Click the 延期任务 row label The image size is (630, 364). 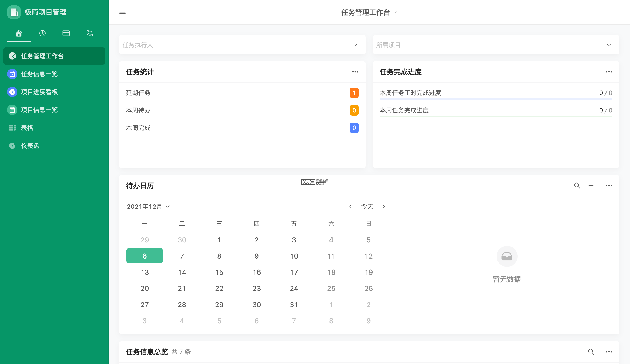[x=138, y=93]
